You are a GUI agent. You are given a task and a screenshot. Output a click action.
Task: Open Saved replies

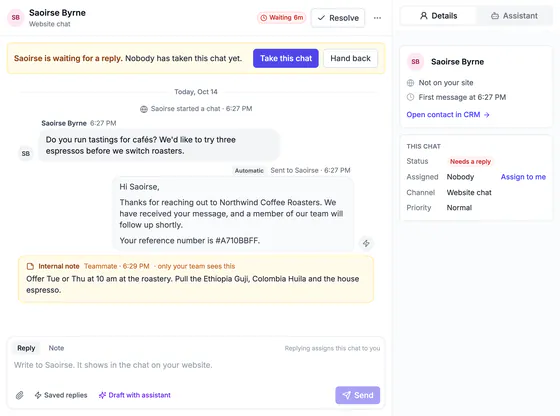coord(61,395)
